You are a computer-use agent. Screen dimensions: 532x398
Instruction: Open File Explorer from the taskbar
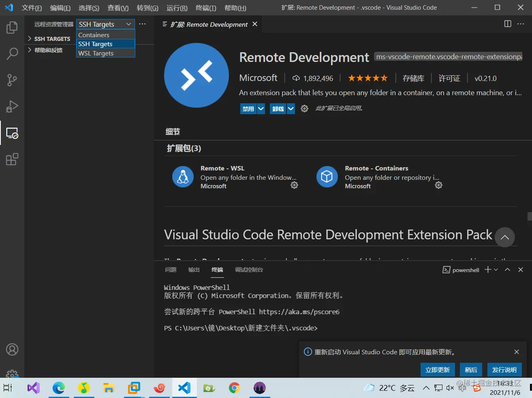tap(109, 388)
